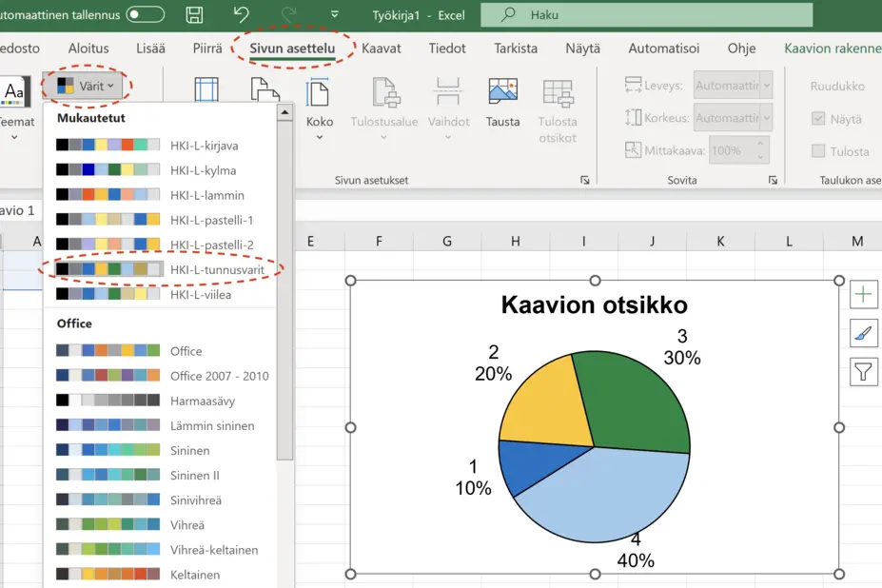This screenshot has width=882, height=588.
Task: Click into the Haku search field
Action: (x=646, y=14)
